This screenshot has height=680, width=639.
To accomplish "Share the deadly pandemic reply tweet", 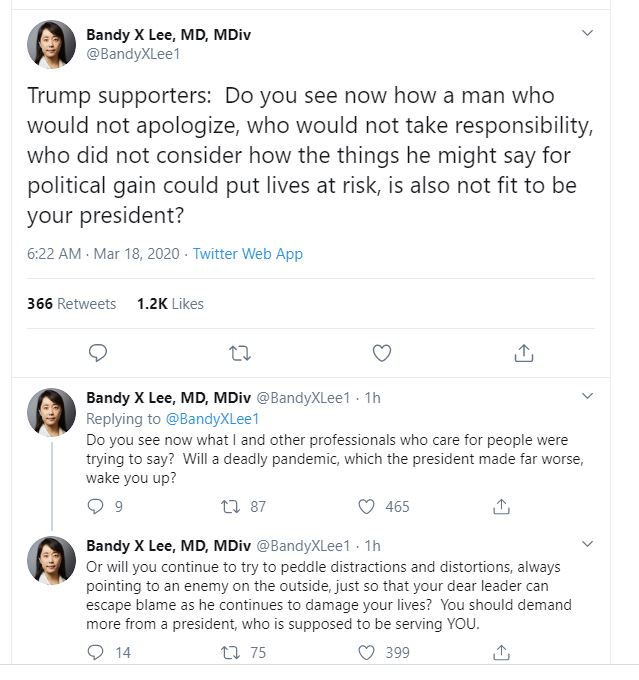I will point(502,507).
